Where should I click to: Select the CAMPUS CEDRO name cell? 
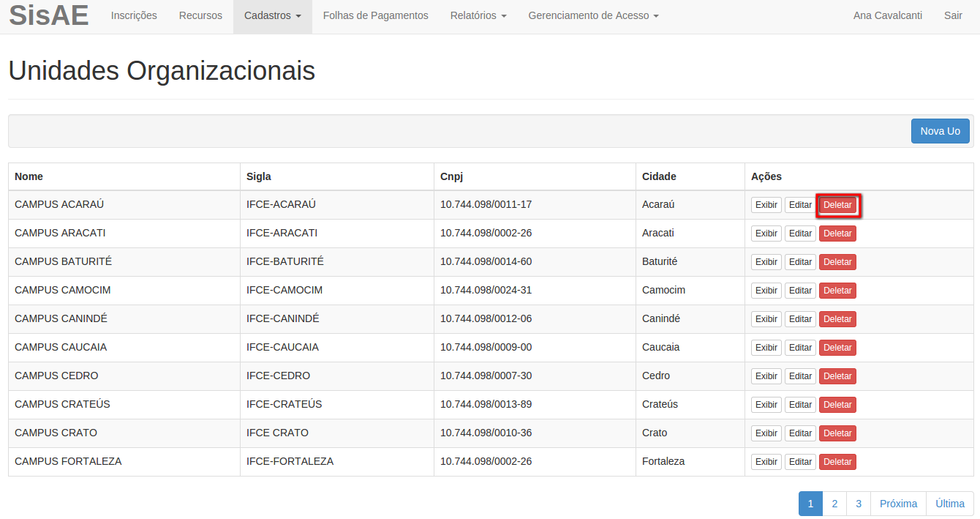tap(124, 376)
